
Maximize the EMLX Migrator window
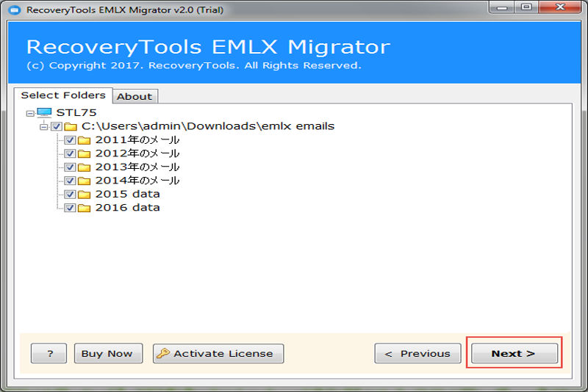526,7
